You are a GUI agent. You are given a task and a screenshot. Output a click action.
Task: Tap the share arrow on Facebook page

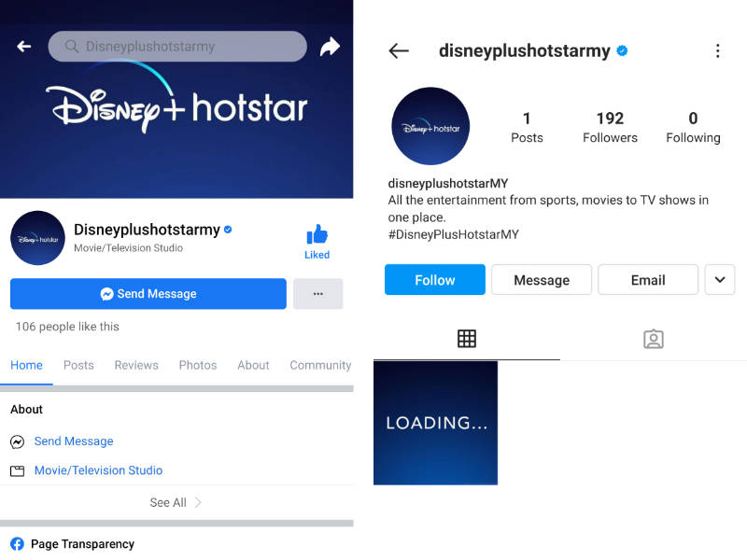pyautogui.click(x=330, y=46)
